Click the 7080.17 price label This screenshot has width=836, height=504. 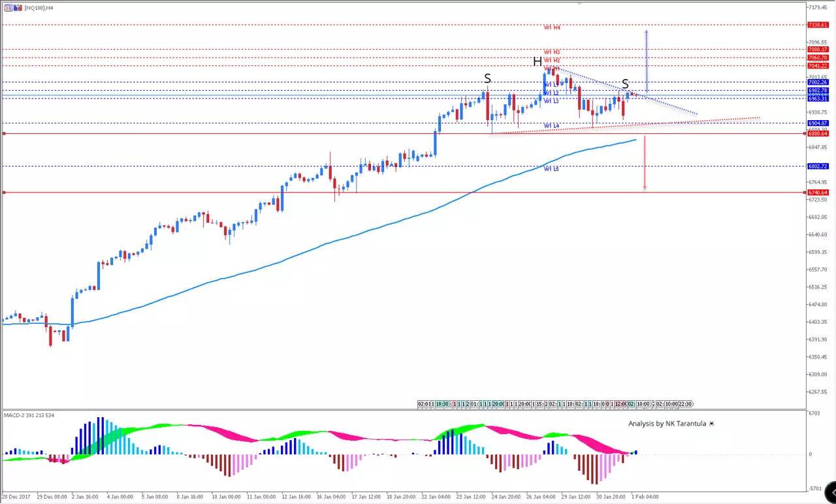click(818, 50)
